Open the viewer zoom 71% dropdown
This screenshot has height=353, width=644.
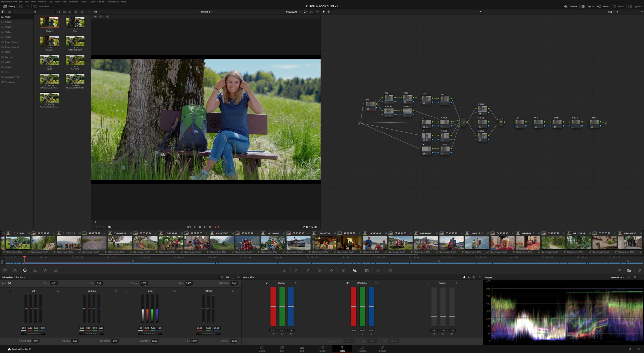[x=97, y=12]
